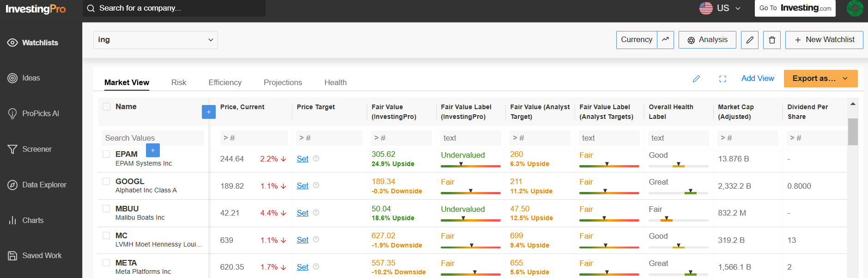Click the currency trend chart icon button
868x278 pixels.
point(665,40)
